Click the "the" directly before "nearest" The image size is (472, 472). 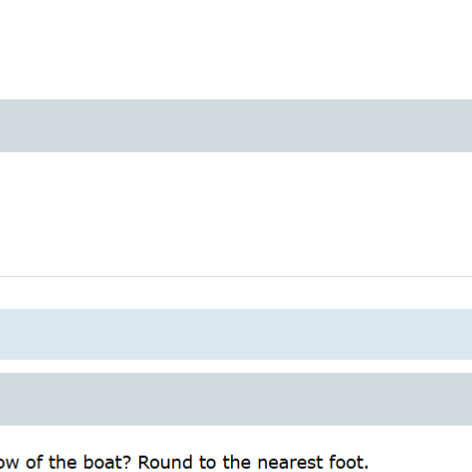point(237,462)
